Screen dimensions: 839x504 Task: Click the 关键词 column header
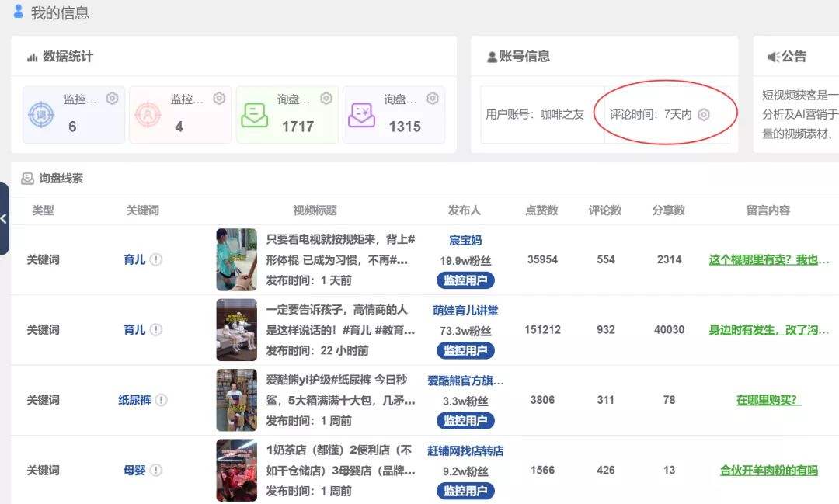pyautogui.click(x=142, y=210)
